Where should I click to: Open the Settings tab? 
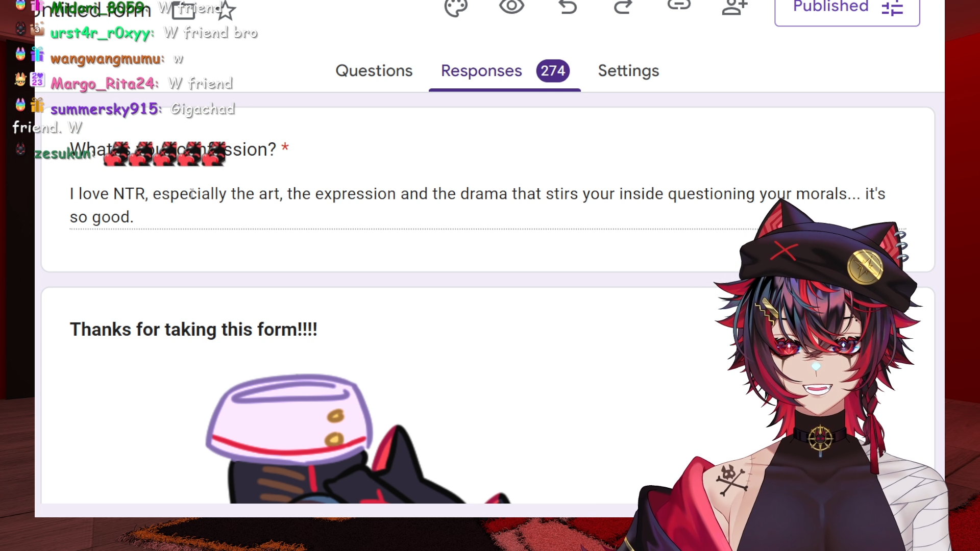[628, 71]
